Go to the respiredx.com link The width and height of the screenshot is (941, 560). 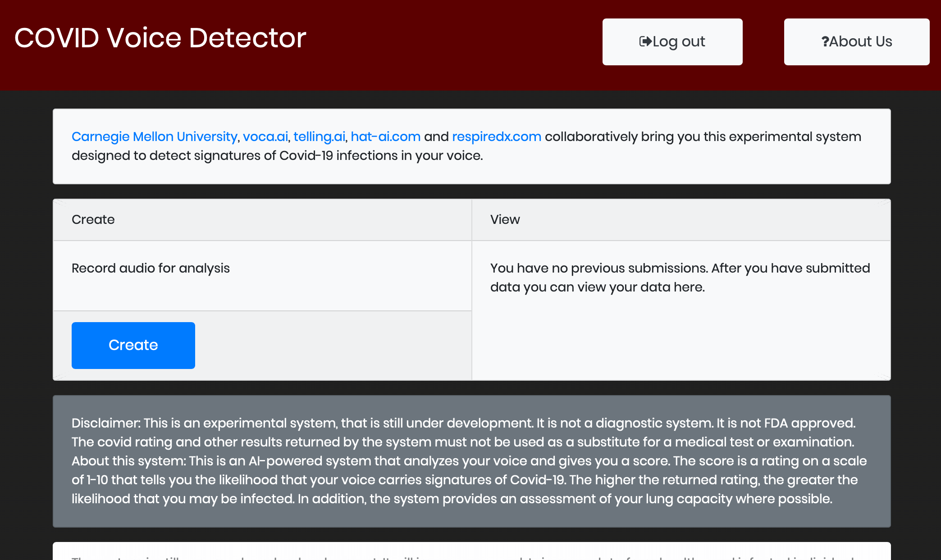496,137
